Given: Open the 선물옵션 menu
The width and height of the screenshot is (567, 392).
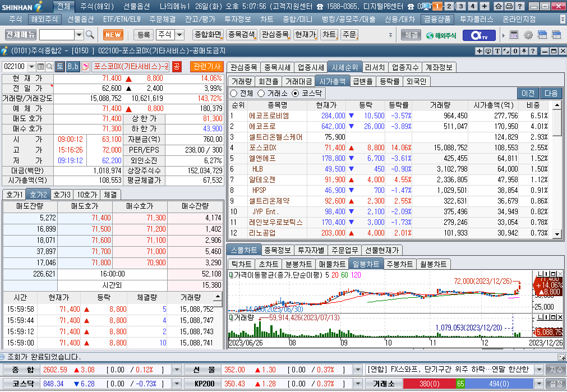Looking at the screenshot, I should [x=80, y=20].
